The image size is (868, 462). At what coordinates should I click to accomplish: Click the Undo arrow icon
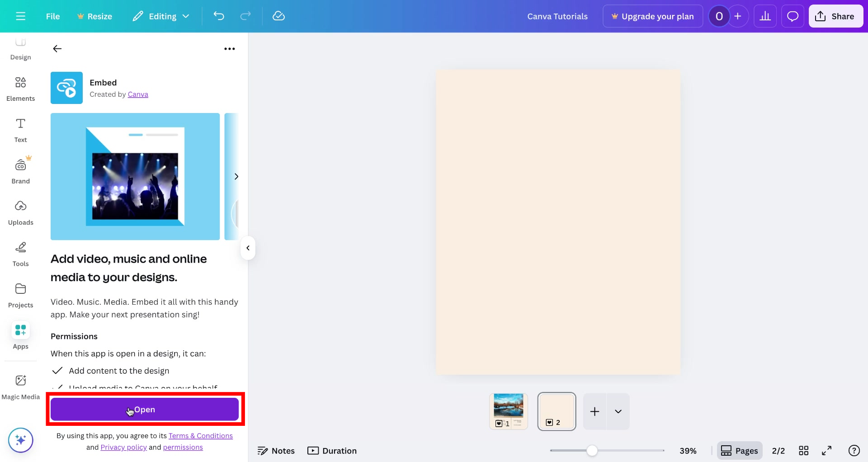pyautogui.click(x=219, y=16)
